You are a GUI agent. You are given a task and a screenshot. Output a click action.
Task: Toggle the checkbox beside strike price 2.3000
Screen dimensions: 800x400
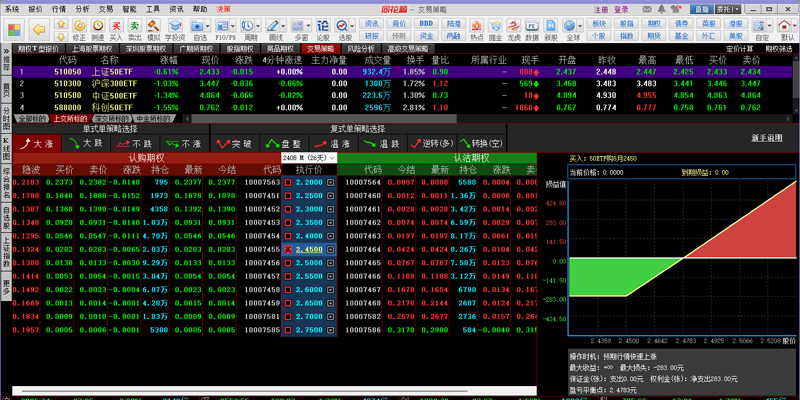289,209
